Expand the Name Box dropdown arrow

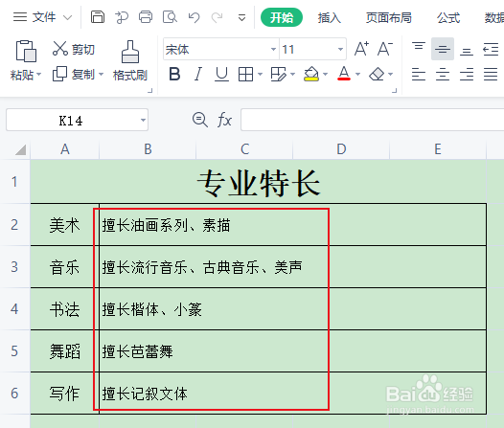tap(143, 120)
